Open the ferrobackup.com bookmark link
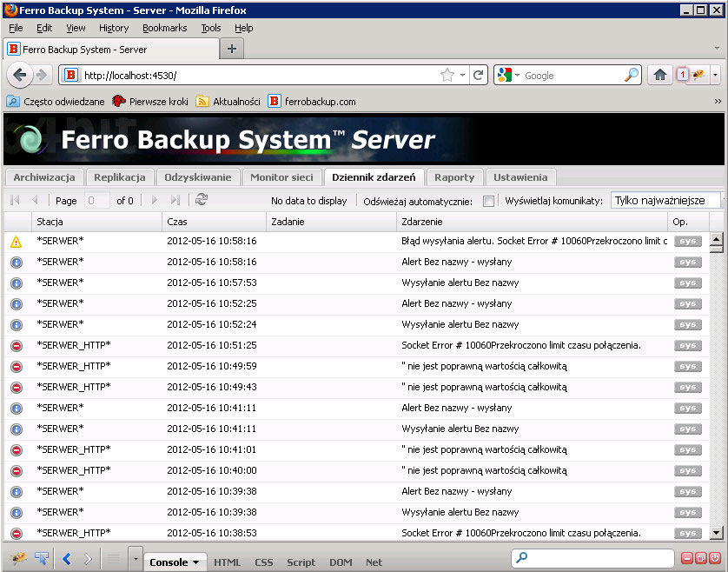Screen dimensions: 728x572 point(312,102)
